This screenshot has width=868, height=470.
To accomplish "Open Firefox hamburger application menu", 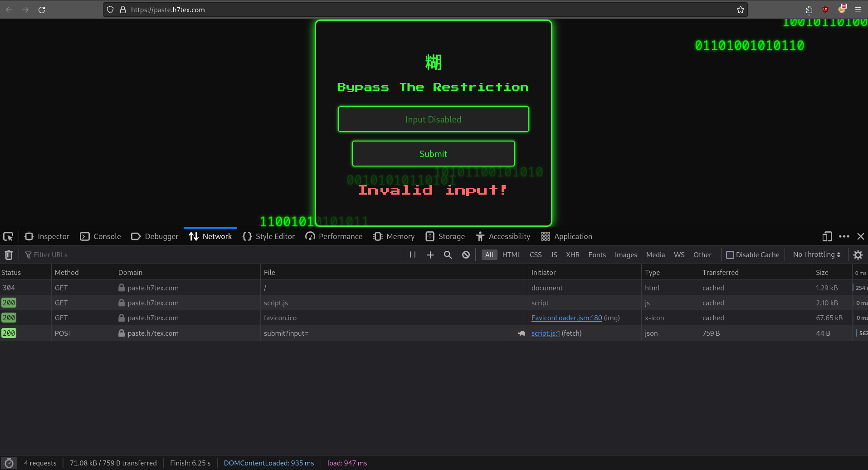I will (858, 10).
